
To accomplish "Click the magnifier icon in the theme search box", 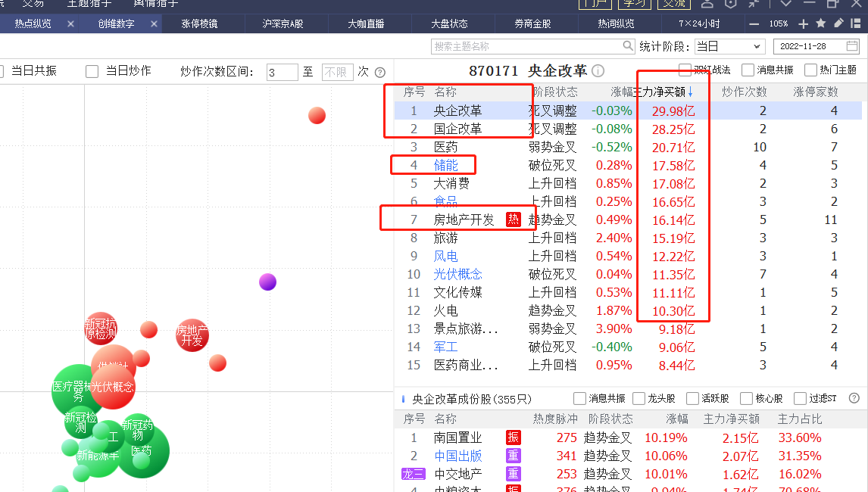I will (x=627, y=45).
